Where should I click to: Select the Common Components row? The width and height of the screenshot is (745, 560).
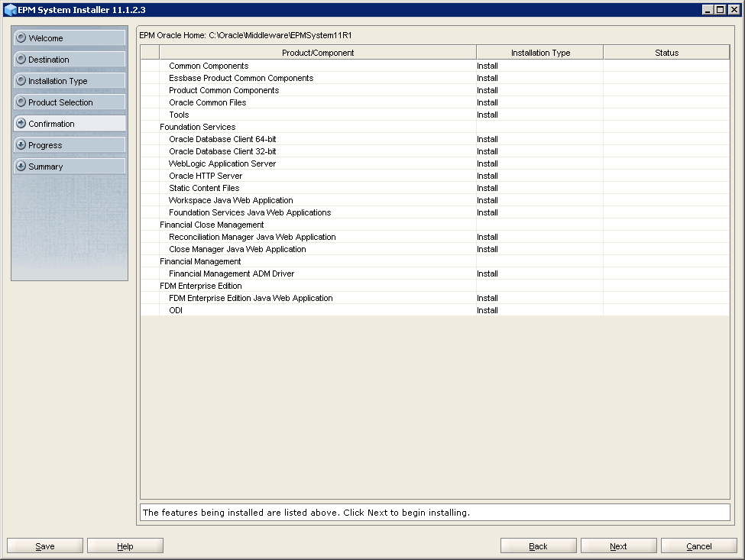pyautogui.click(x=435, y=66)
